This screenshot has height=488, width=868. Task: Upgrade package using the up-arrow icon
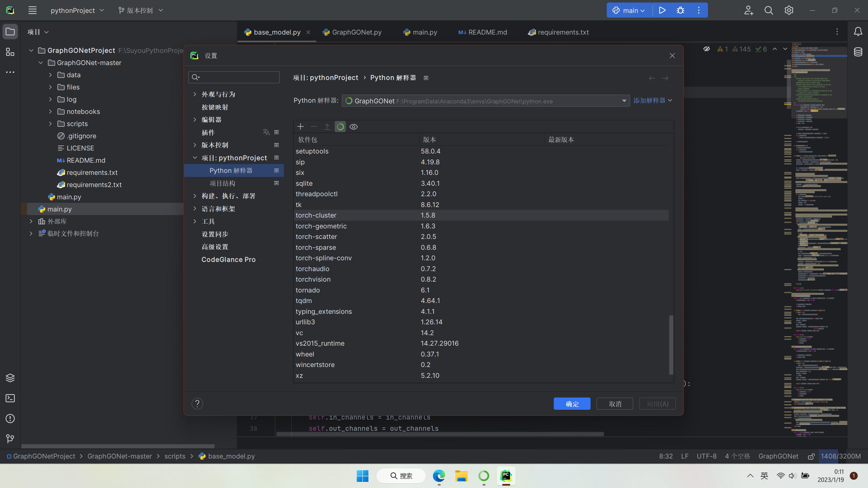click(x=327, y=126)
